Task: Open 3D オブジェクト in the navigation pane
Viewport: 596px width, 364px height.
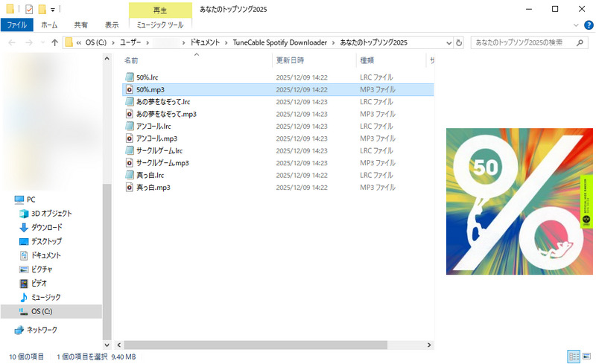Action: 45,213
